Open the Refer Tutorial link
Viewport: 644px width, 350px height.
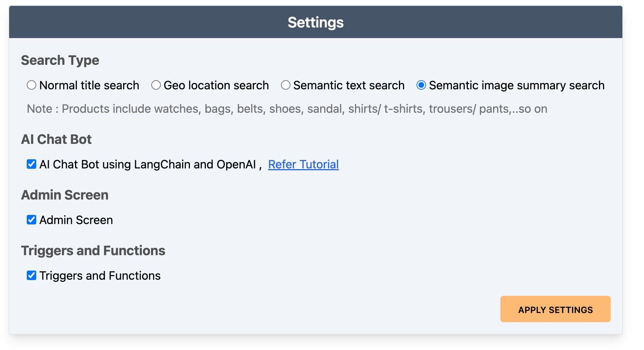click(x=304, y=164)
